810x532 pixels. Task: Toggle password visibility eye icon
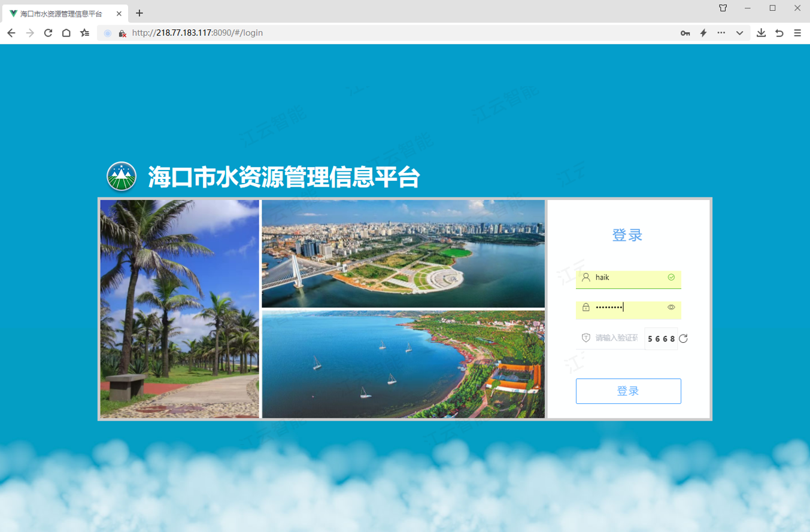[x=671, y=308]
